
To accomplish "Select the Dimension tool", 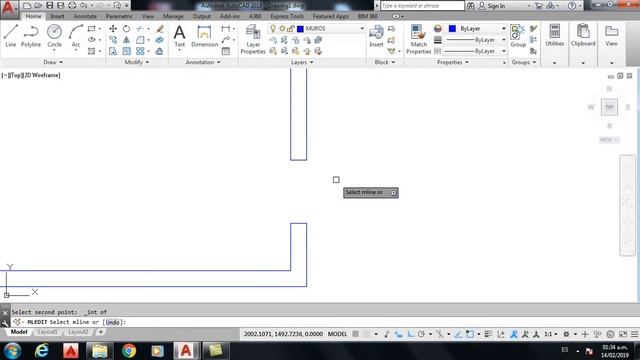I will click(x=204, y=36).
